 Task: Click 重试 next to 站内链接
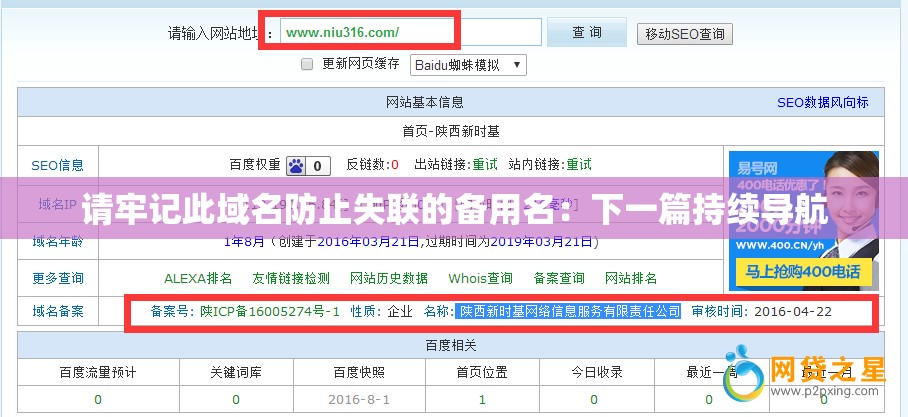[579, 164]
